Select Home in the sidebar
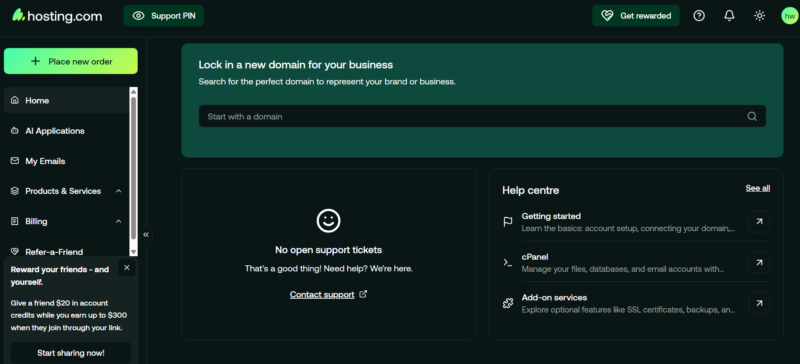 point(66,101)
